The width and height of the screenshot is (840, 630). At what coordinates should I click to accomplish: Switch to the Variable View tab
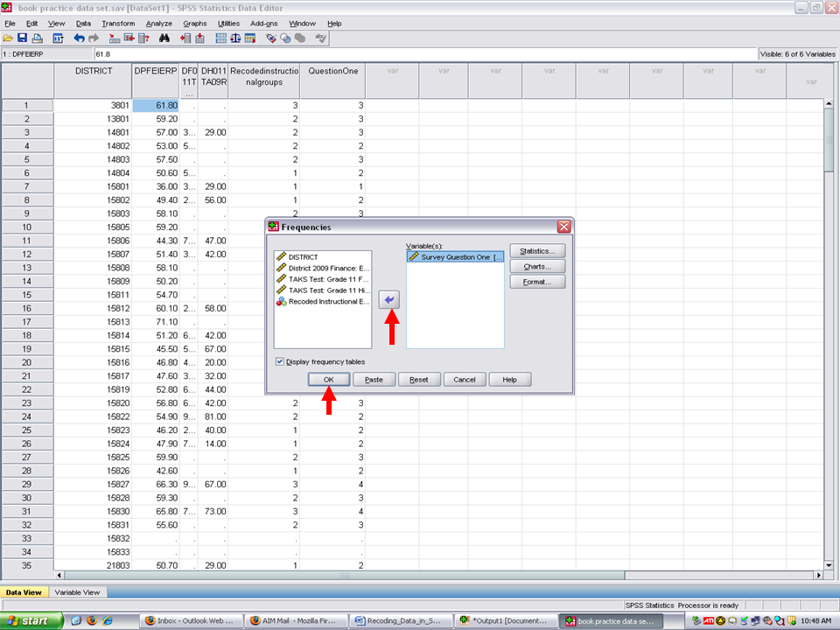pyautogui.click(x=78, y=592)
